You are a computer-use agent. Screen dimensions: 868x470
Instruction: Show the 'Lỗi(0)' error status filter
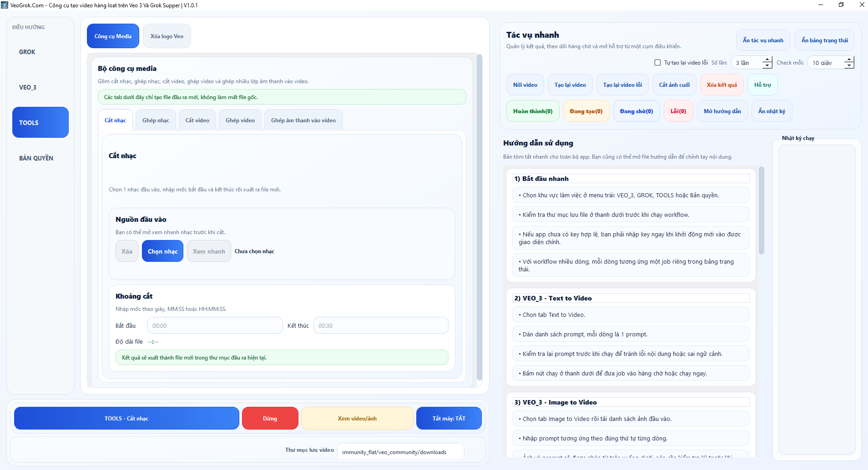[x=678, y=111]
